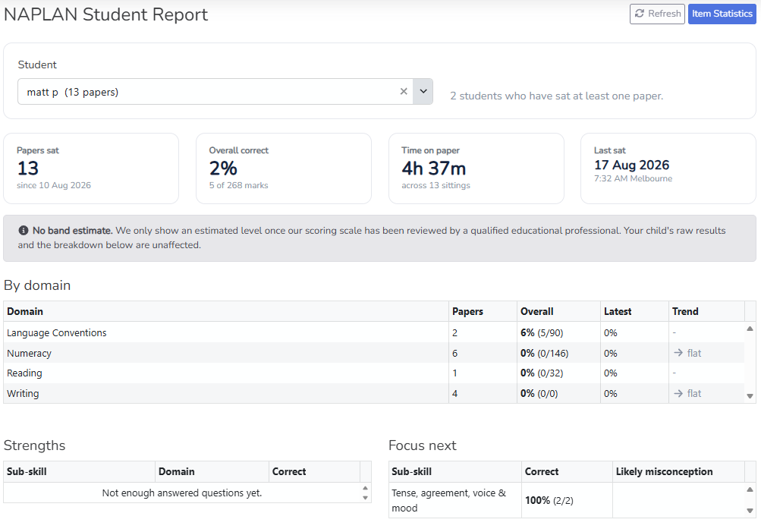Click the 5 of 268 marks text
The image size is (761, 532).
(238, 185)
